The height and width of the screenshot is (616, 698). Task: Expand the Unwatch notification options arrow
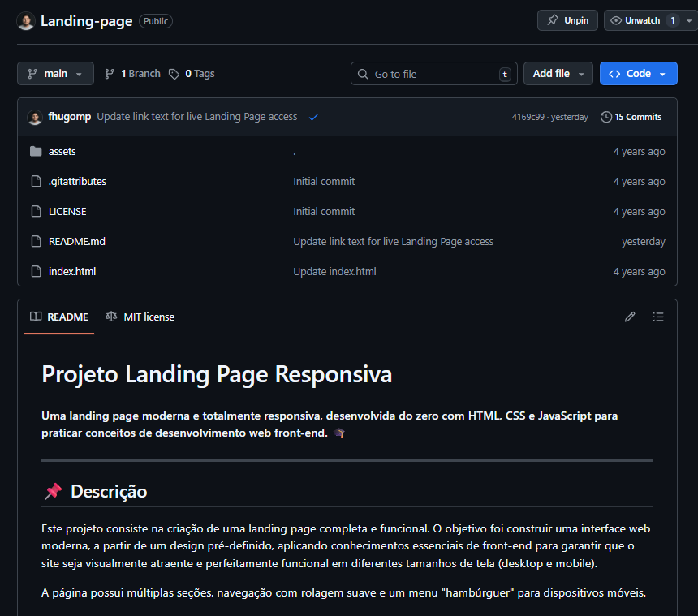click(x=687, y=19)
